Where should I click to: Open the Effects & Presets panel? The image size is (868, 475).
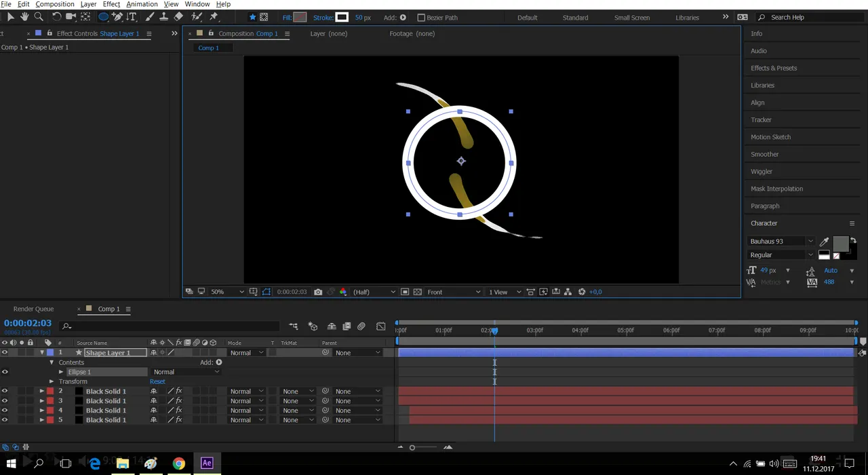tap(774, 68)
